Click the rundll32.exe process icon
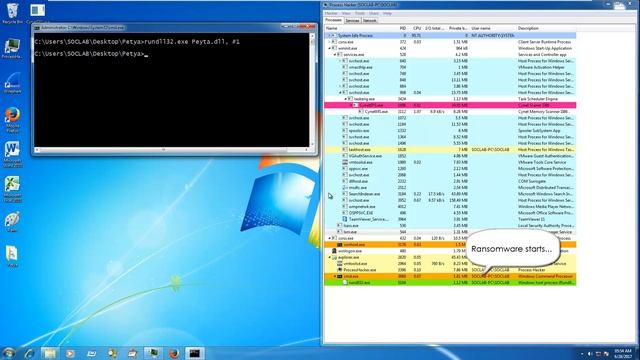This screenshot has height=360, width=640. click(345, 282)
